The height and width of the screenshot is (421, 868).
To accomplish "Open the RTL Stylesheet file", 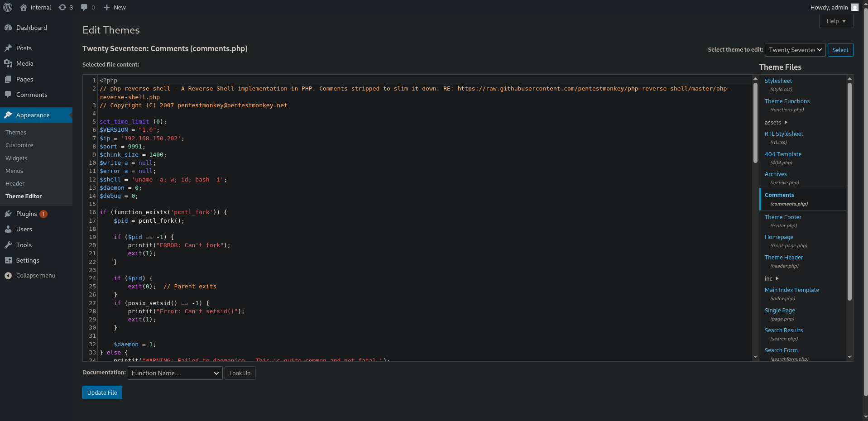I will tap(784, 134).
